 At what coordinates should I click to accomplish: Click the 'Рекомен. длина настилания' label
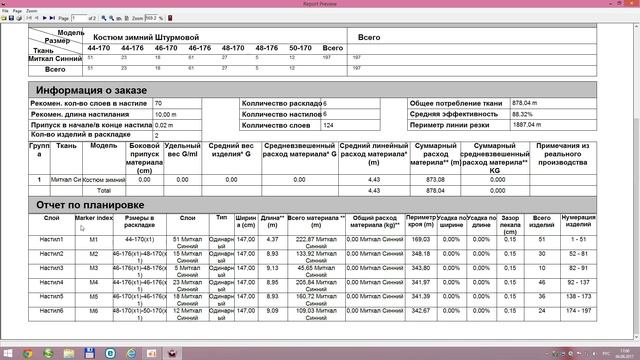pyautogui.click(x=80, y=115)
